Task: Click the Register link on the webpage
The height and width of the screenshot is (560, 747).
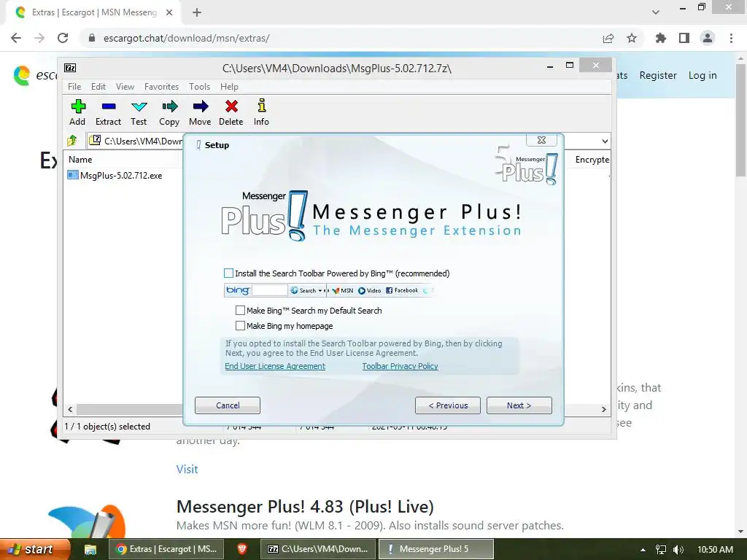Action: point(658,75)
